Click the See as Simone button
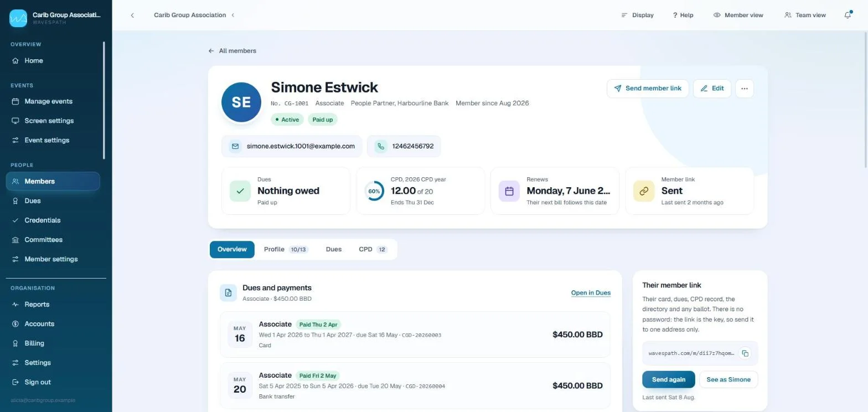The image size is (868, 412). click(x=728, y=379)
